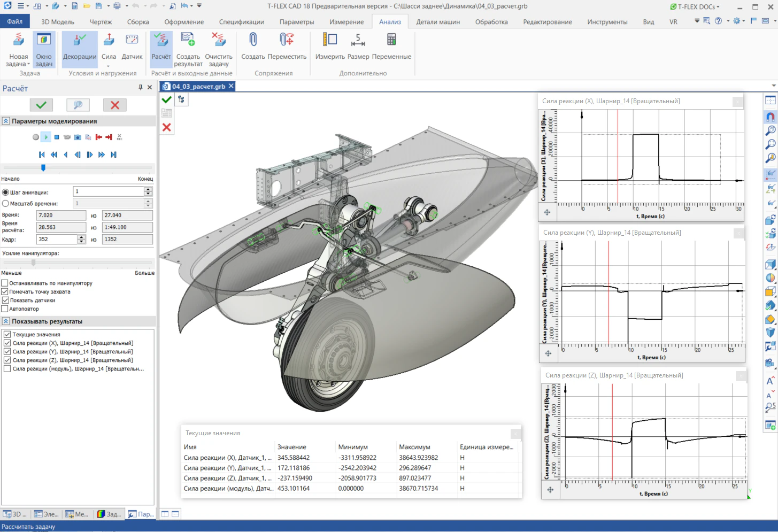
Task: Uncheck Показать датчики checkbox
Action: 5,300
